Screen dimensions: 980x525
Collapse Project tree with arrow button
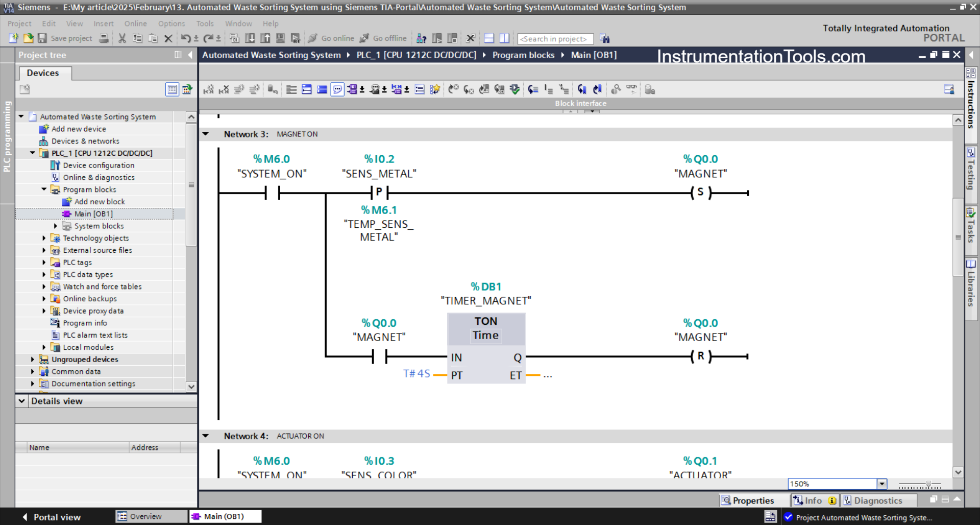[x=190, y=55]
